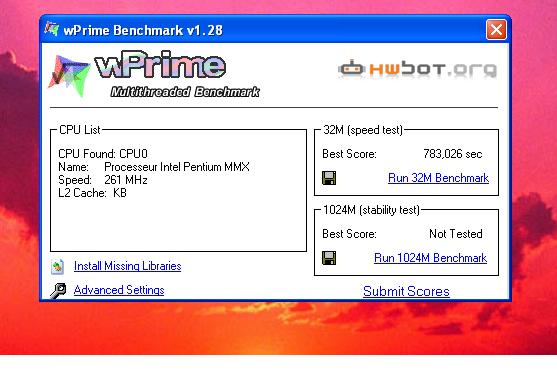Open Install Missing Libraries link
This screenshot has width=557, height=384.
128,266
